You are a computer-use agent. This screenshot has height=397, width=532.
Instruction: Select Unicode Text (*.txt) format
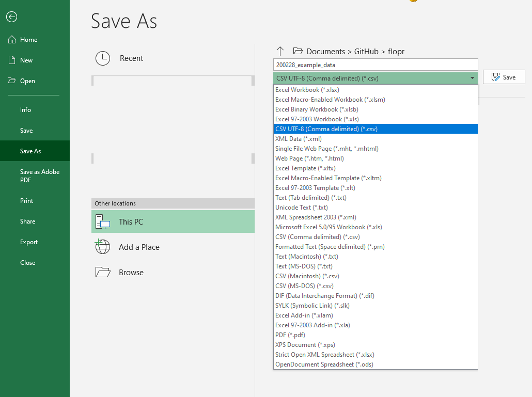375,208
